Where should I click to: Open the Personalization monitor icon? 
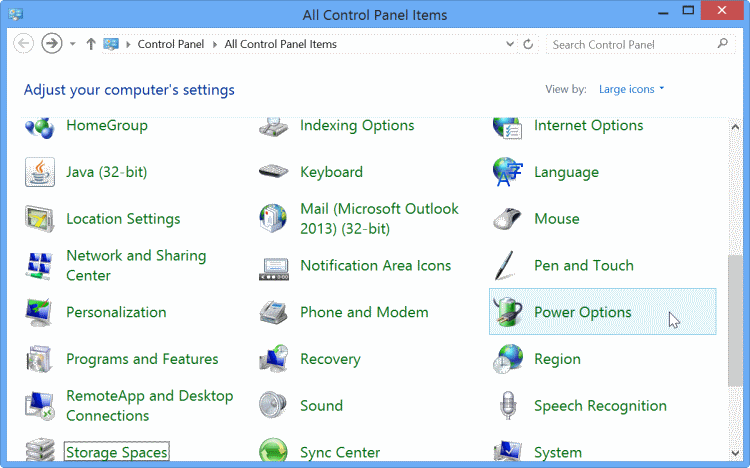click(39, 312)
